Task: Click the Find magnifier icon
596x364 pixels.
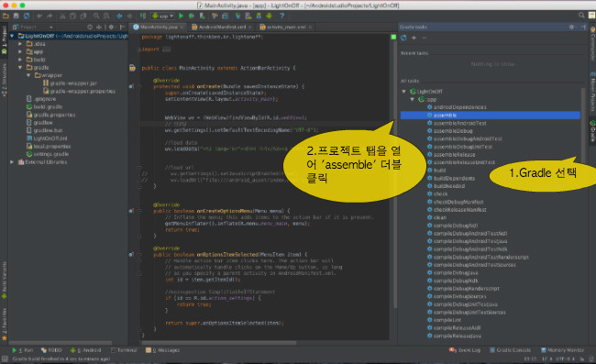Action: [x=96, y=16]
